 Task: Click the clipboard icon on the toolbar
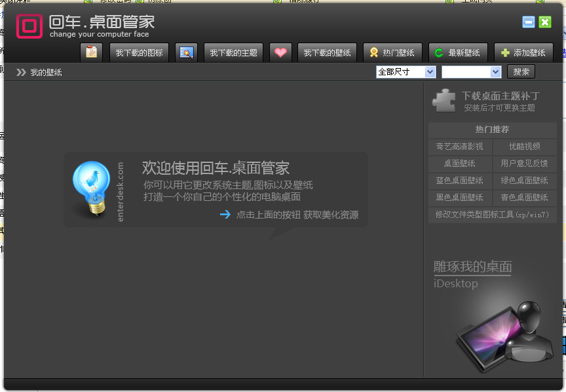pyautogui.click(x=91, y=52)
